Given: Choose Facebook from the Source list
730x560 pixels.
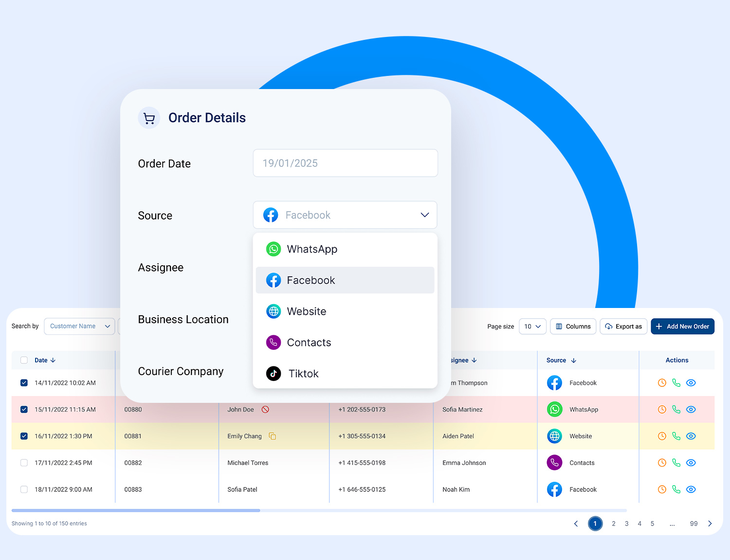Looking at the screenshot, I should pyautogui.click(x=345, y=280).
